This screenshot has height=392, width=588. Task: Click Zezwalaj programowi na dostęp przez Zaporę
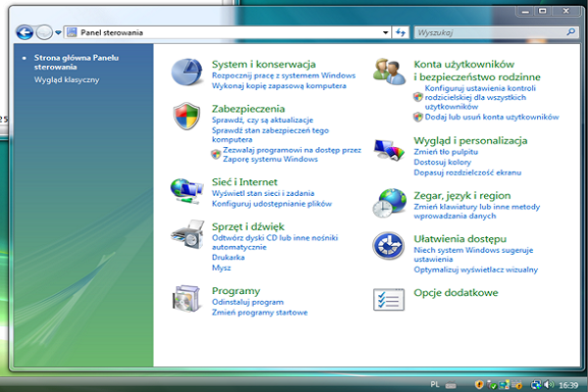[292, 155]
